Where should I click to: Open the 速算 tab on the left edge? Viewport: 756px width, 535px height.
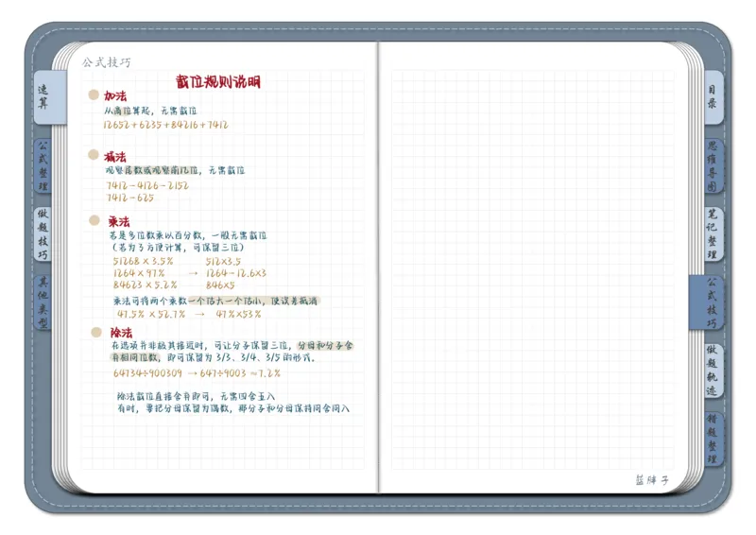pos(49,97)
